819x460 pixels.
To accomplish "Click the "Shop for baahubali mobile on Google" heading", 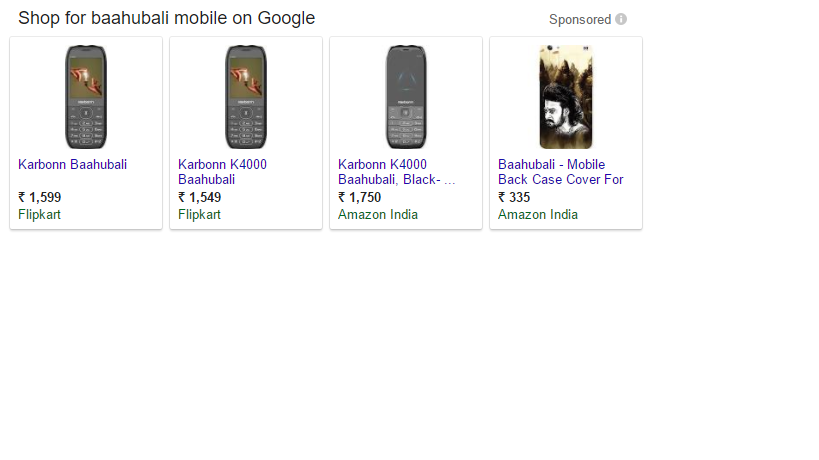I will [166, 18].
